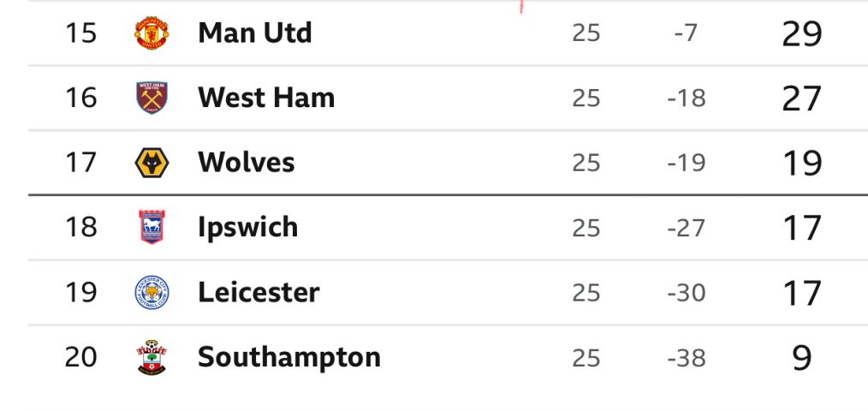Open the Ipswich team page

click(x=248, y=228)
